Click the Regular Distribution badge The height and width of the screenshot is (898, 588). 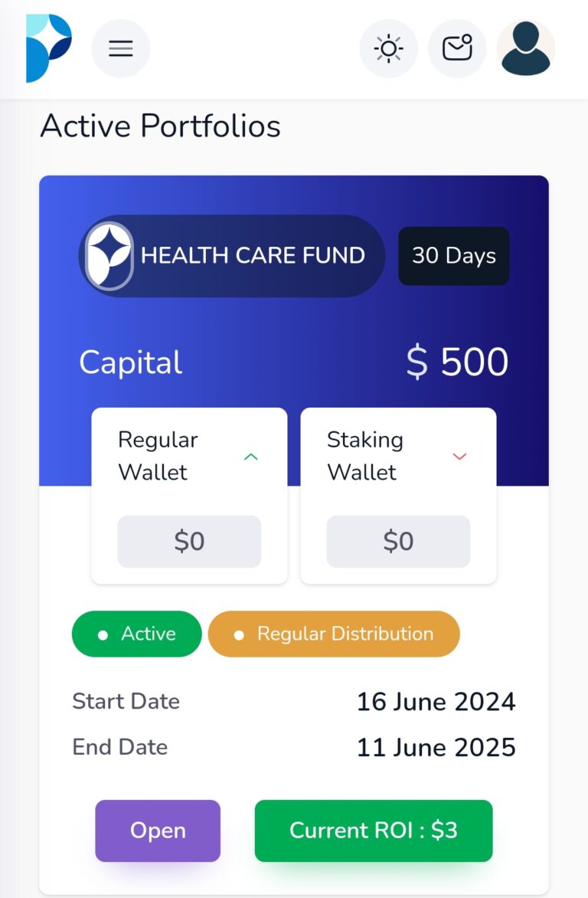click(334, 634)
